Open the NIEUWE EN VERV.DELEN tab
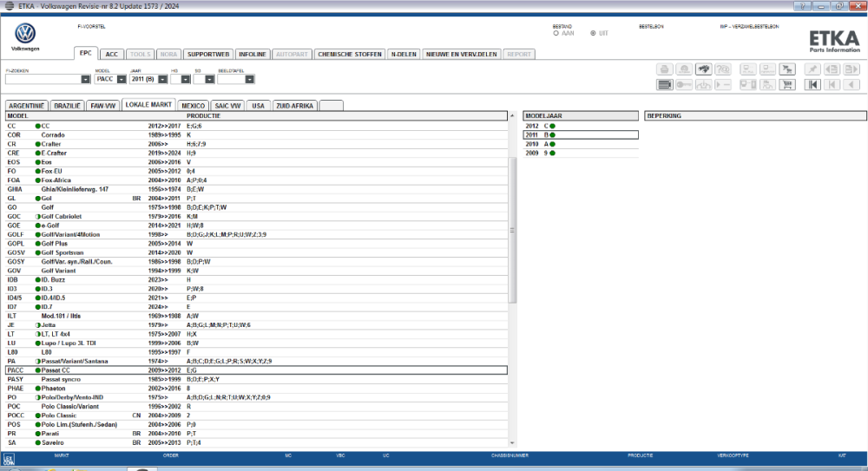The height and width of the screenshot is (471, 868). (462, 55)
